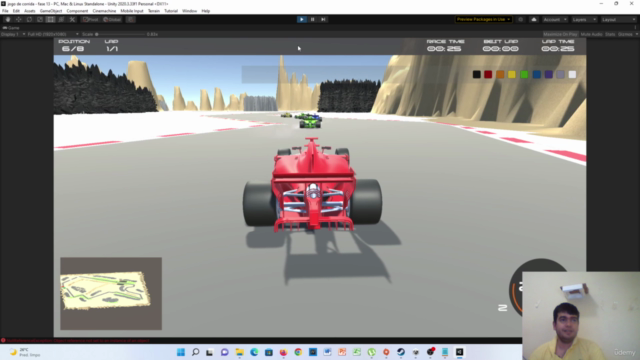
Task: Open the Window menu
Action: click(189, 11)
